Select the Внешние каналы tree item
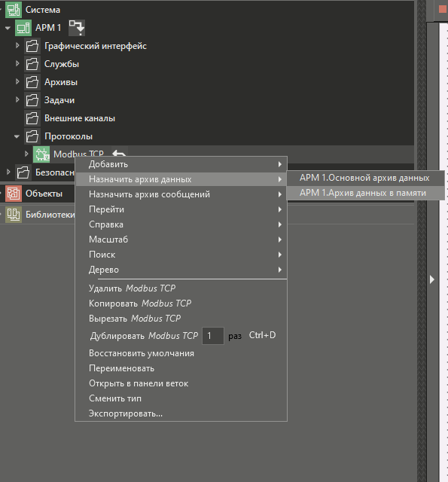 tap(80, 118)
